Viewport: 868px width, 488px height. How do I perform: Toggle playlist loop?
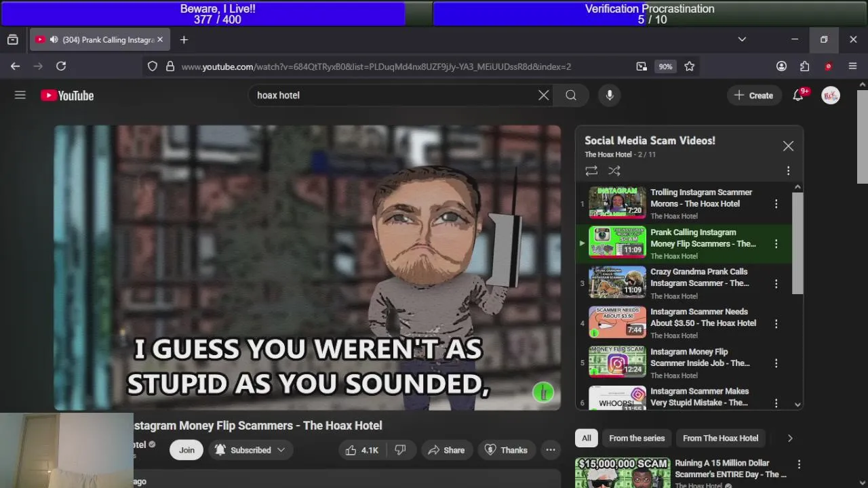(x=591, y=171)
